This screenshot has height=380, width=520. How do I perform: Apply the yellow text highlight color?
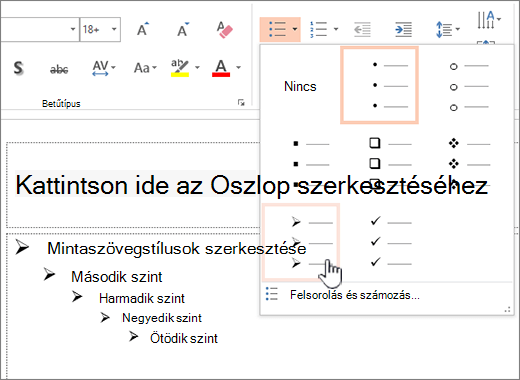click(180, 68)
